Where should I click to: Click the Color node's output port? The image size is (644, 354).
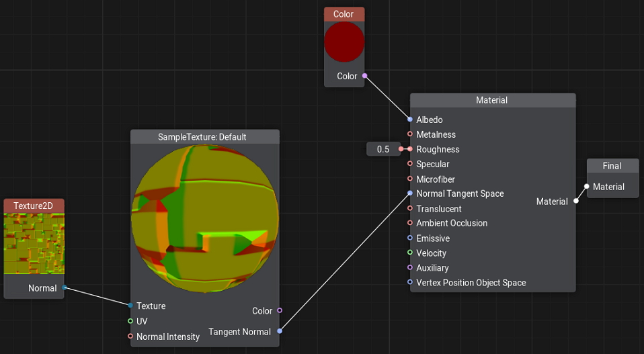[x=364, y=76]
